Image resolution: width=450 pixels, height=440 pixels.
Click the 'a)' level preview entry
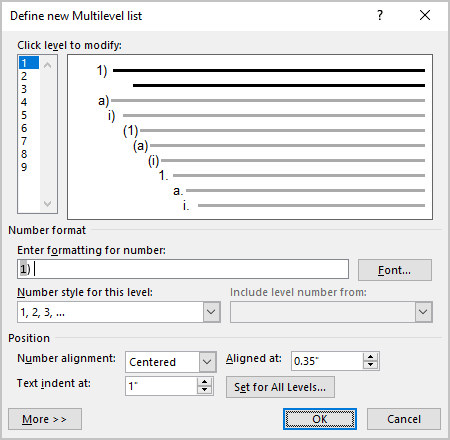point(103,101)
